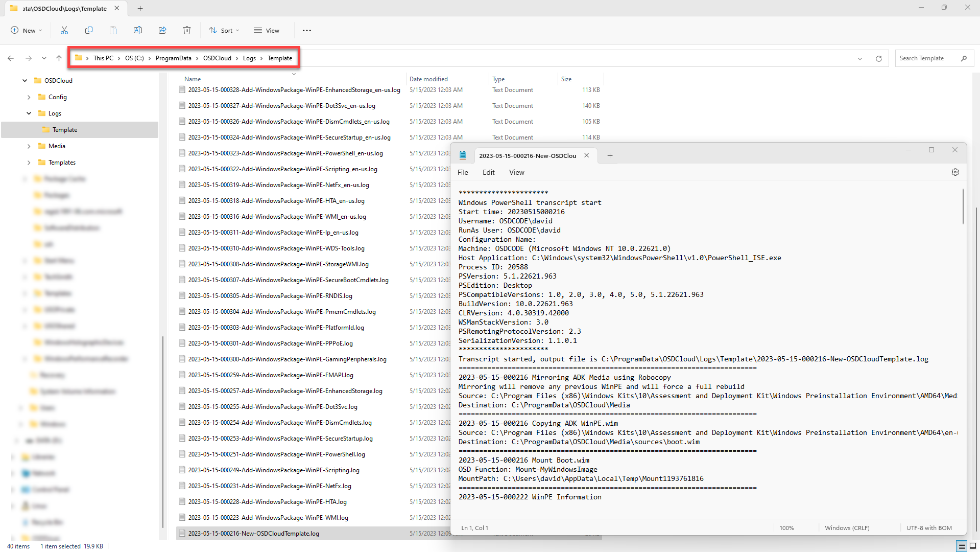Screen dimensions: 980x552
Task: Add a new Notepad tab
Action: pyautogui.click(x=610, y=156)
